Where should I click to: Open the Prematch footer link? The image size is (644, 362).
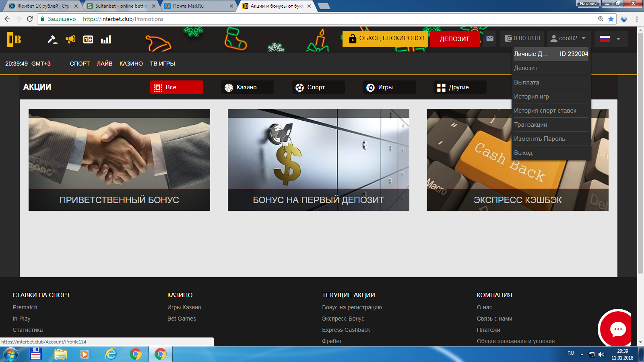tap(25, 307)
